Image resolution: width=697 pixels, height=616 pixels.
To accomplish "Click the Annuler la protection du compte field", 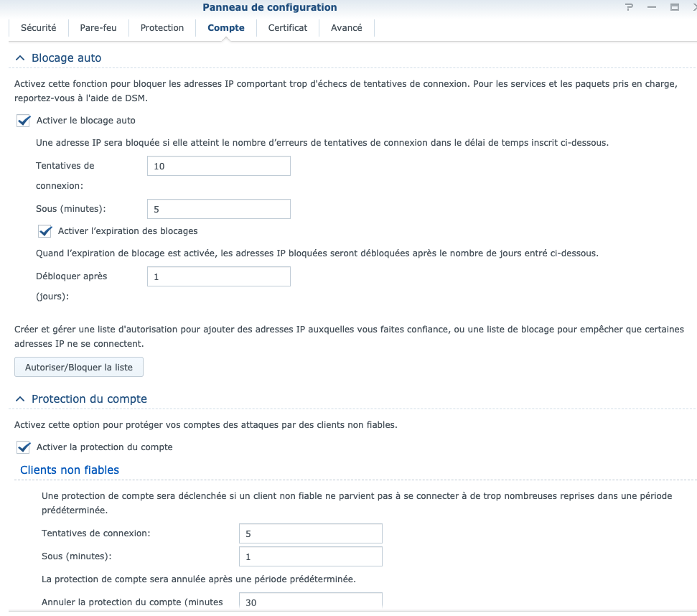I will click(311, 602).
